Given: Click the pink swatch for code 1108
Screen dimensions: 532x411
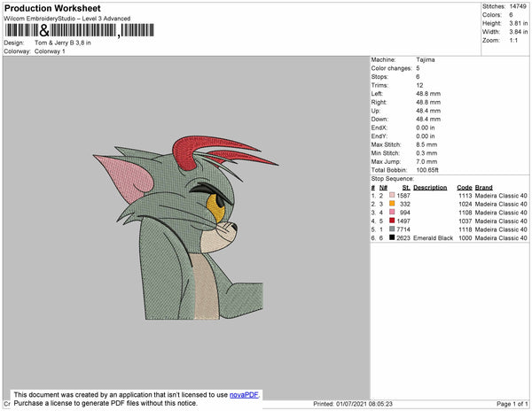Looking at the screenshot, I should pyautogui.click(x=392, y=212).
